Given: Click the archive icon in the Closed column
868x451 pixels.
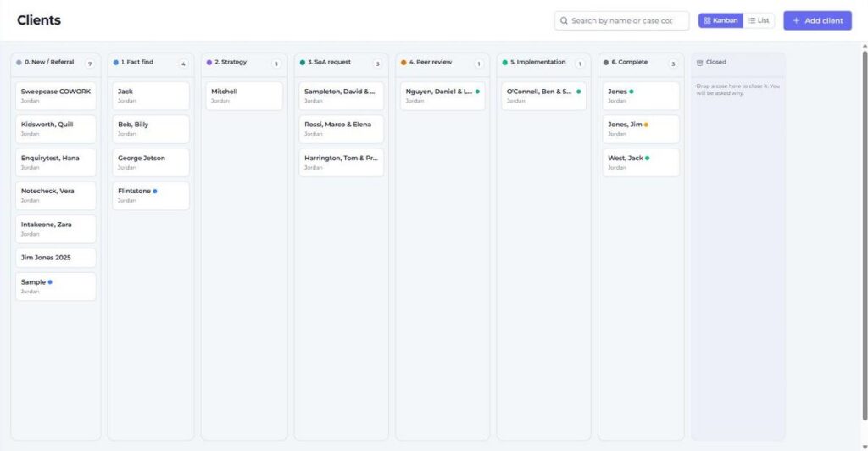Looking at the screenshot, I should point(699,63).
